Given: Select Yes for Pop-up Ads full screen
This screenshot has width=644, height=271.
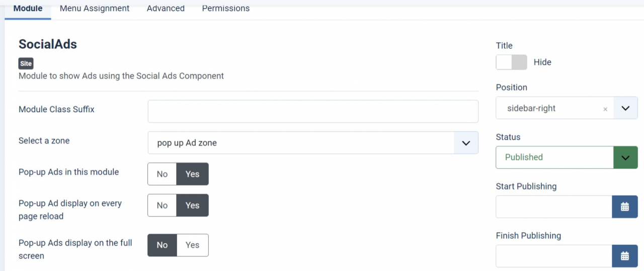Looking at the screenshot, I should pyautogui.click(x=192, y=245).
